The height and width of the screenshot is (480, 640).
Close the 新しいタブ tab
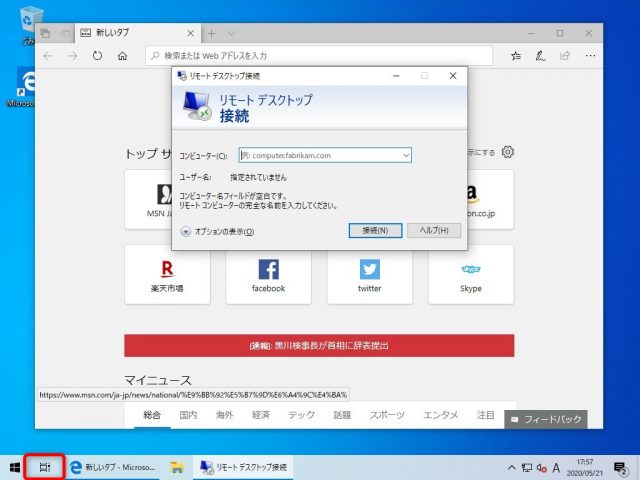[x=190, y=33]
